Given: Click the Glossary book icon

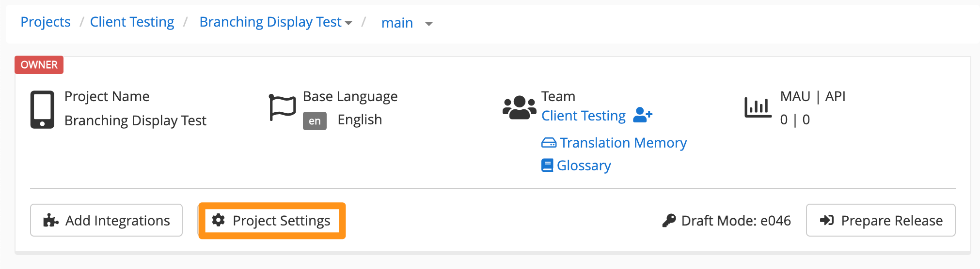Looking at the screenshot, I should click(x=547, y=165).
